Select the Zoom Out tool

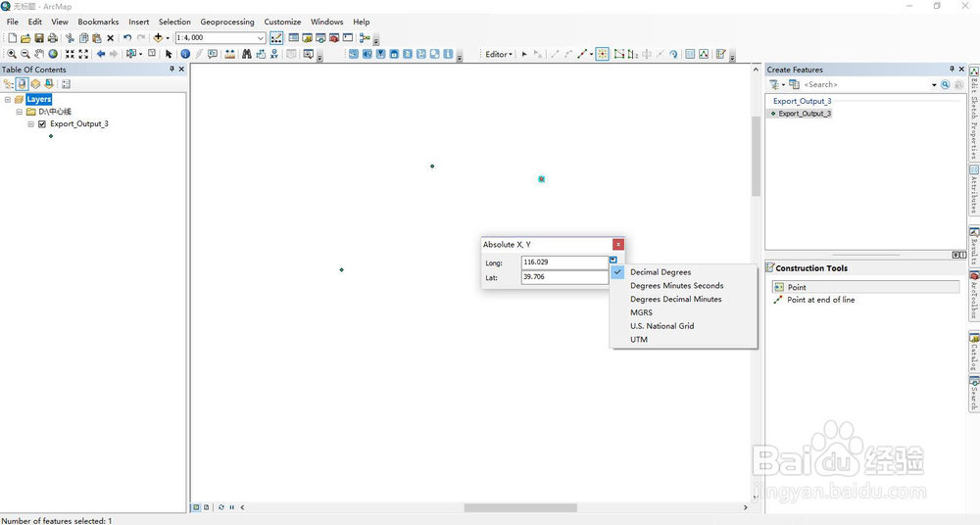click(x=25, y=55)
